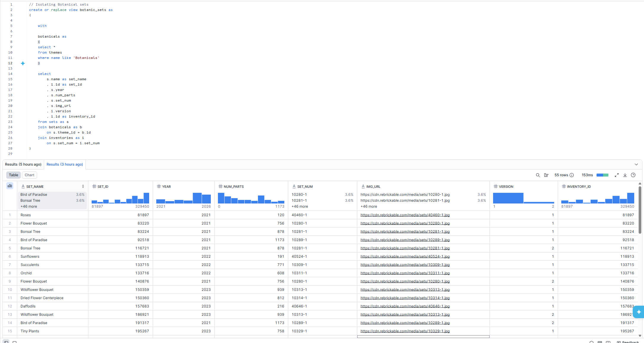The image size is (644, 343).
Task: Open the Roses image URL link
Action: click(405, 215)
